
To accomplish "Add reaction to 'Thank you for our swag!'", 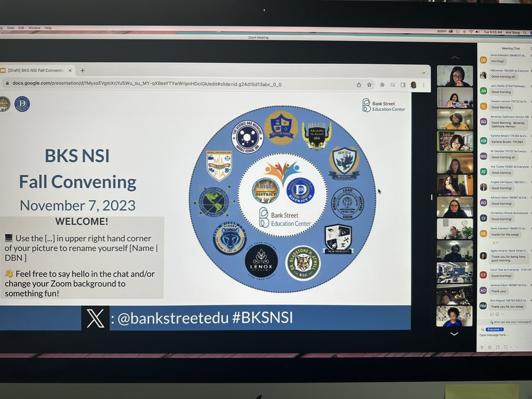I will coord(498,314).
